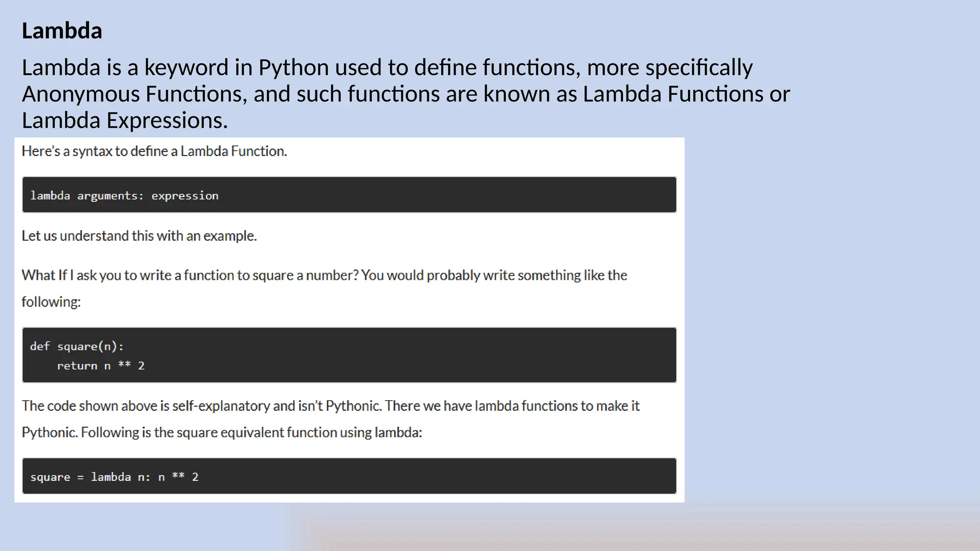Click the 'return n ** 2' code line
Screen dimensions: 980x551
pyautogui.click(x=100, y=366)
